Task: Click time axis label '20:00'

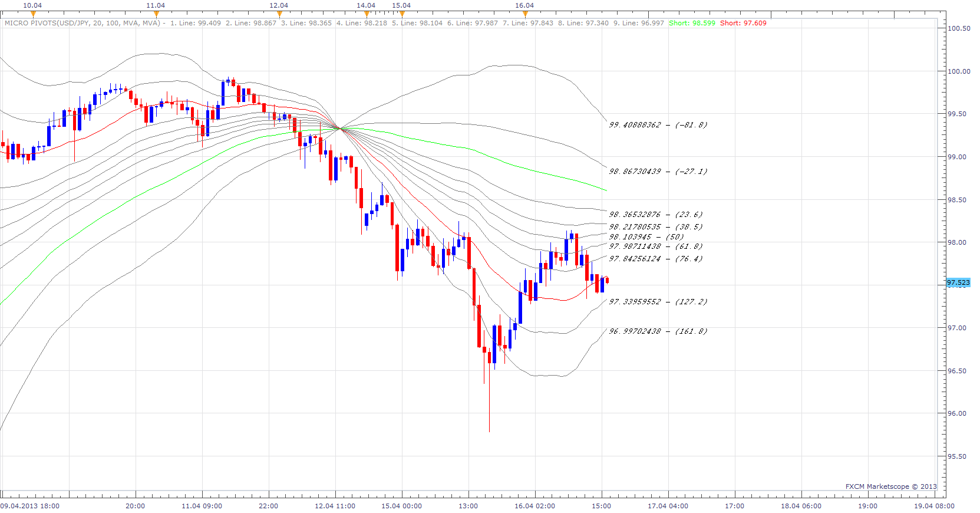Action: coord(136,506)
